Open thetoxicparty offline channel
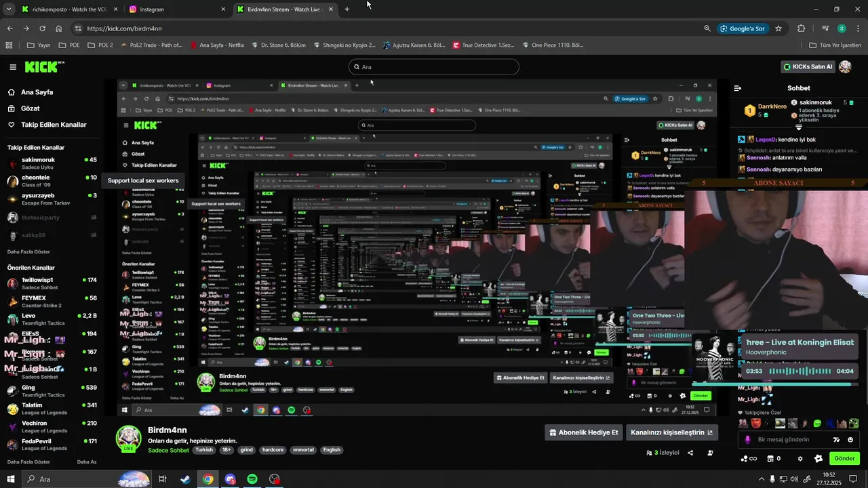 pos(52,218)
